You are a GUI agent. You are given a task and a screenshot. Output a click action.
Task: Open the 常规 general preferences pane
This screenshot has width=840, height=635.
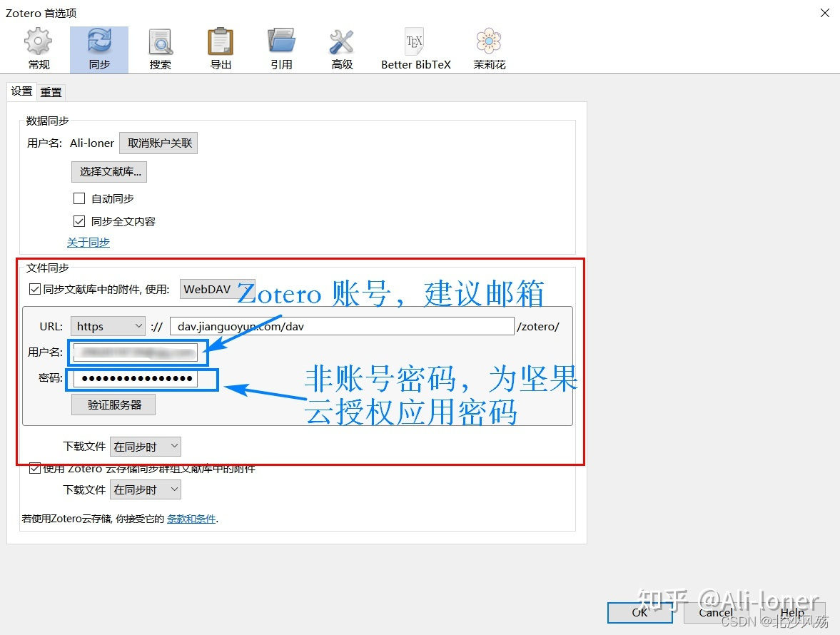coord(39,49)
